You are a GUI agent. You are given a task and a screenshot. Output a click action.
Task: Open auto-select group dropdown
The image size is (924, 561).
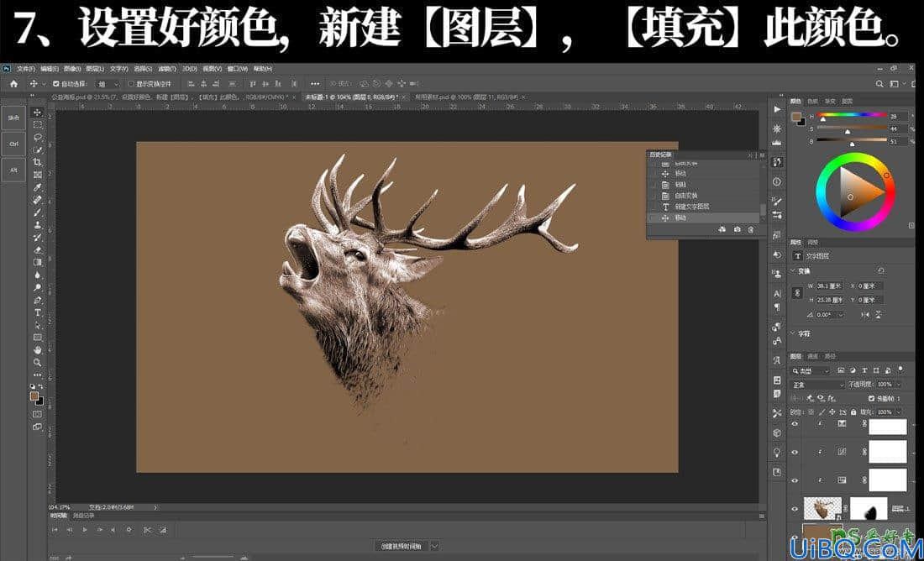pos(108,84)
